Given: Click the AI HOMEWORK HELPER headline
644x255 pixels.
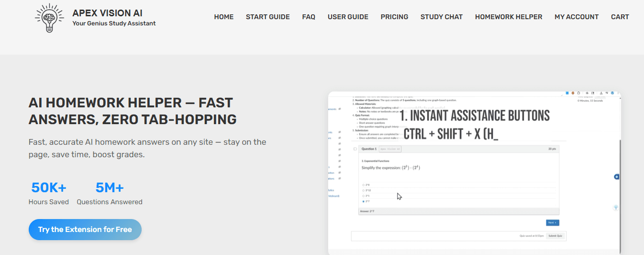Looking at the screenshot, I should (x=133, y=111).
